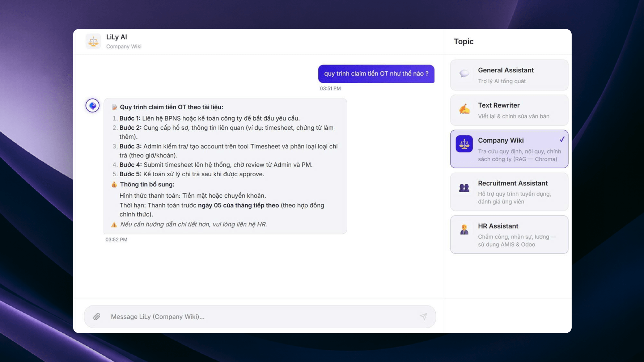Click 'Bước 2' line about timesheet documents
The image size is (644, 362).
(226, 132)
